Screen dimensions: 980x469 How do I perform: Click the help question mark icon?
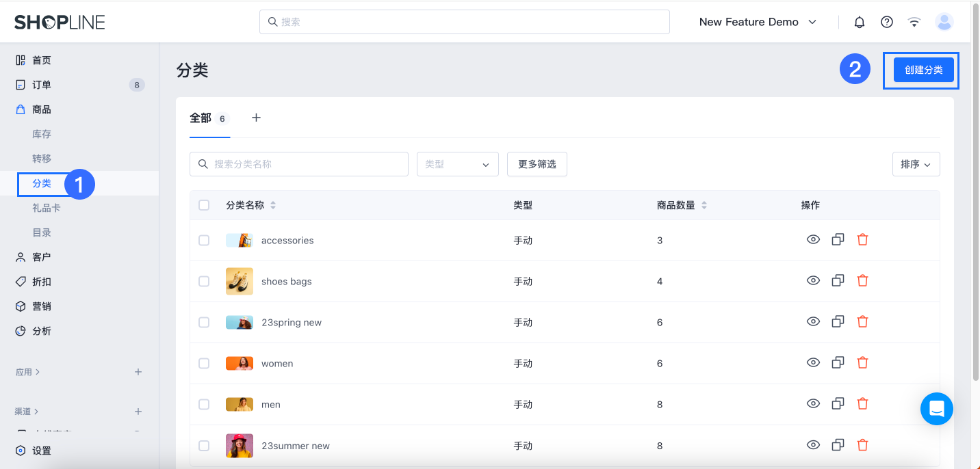[x=886, y=21]
